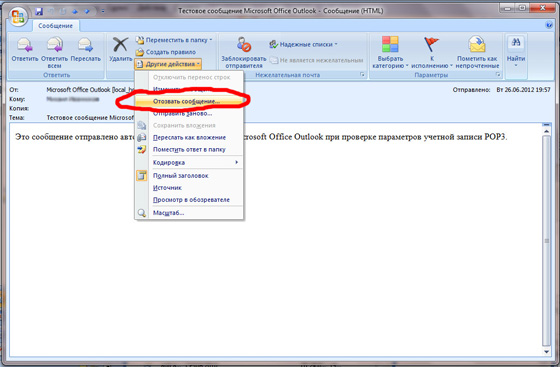Click Пометить как непрочтенные envelope icon
The image size is (560, 367).
[x=477, y=44]
